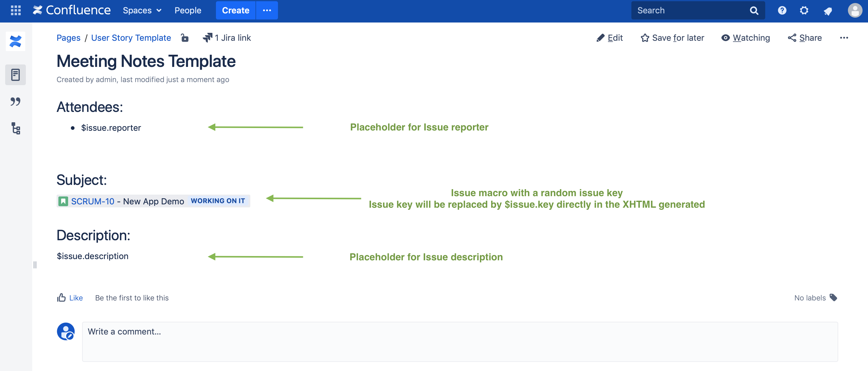Viewport: 868px width, 371px height.
Task: Click the WORKING ON IT status lozenge
Action: (218, 201)
